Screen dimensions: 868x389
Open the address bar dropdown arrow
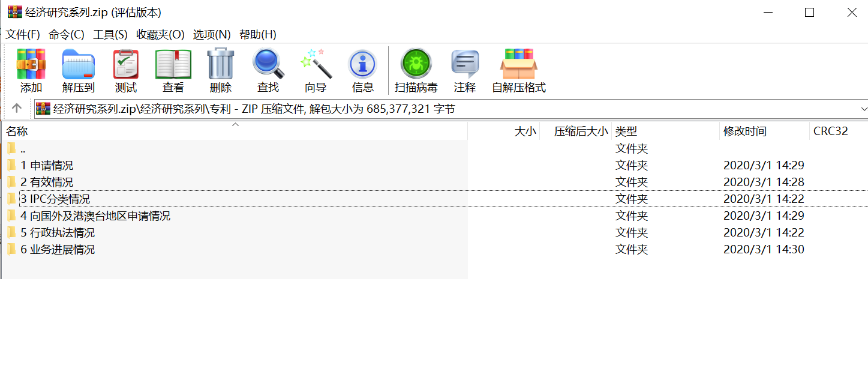[x=864, y=109]
